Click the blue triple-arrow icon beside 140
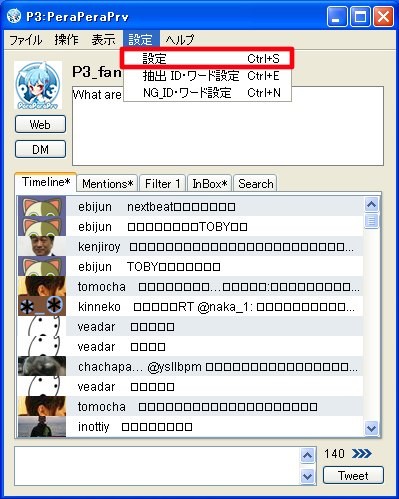Image resolution: width=399 pixels, height=499 pixels. [362, 453]
